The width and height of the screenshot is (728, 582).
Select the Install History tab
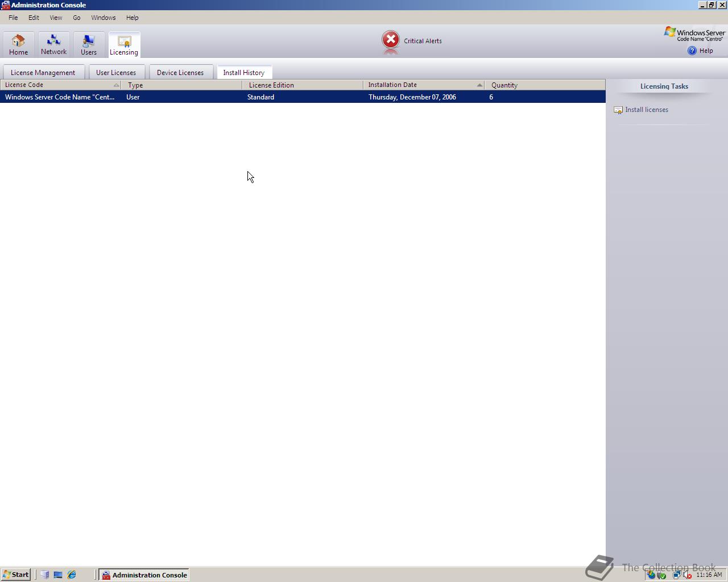click(x=243, y=72)
